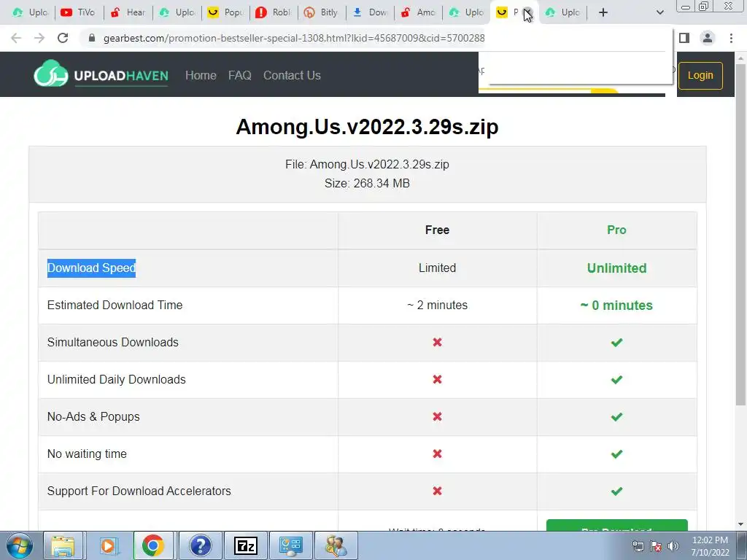Switch to the Bitly tab
Viewport: 747px width, 560px height.
(x=322, y=12)
